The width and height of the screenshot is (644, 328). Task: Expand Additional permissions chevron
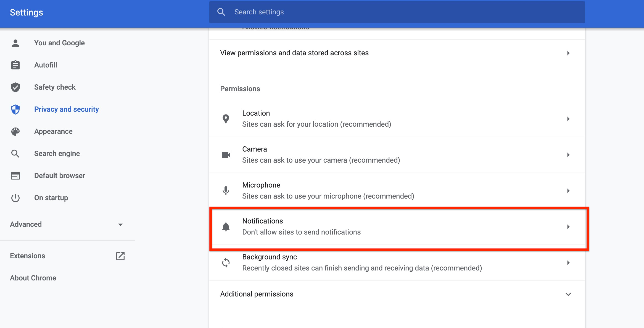(x=568, y=294)
